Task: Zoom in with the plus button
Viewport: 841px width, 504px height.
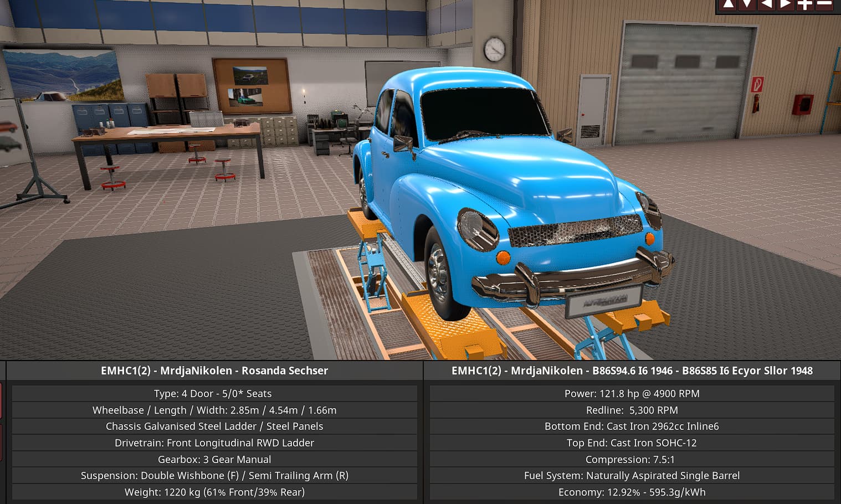Action: coord(805,4)
